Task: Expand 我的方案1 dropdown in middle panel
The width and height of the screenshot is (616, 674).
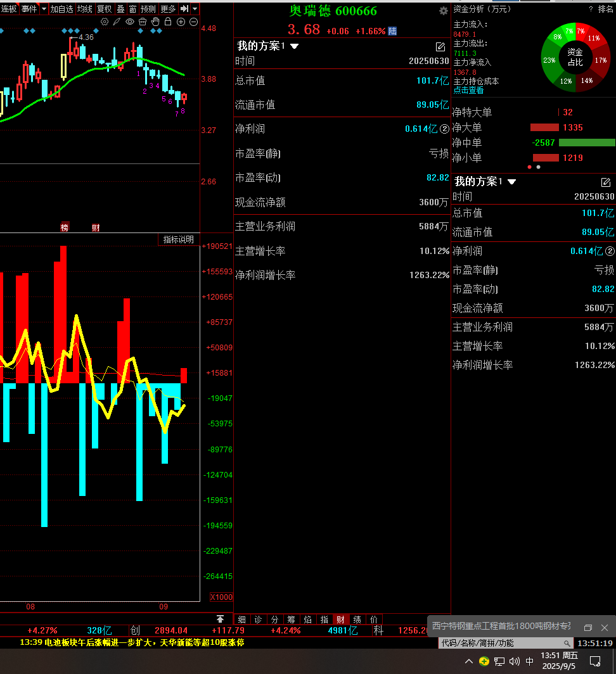Action: [294, 46]
